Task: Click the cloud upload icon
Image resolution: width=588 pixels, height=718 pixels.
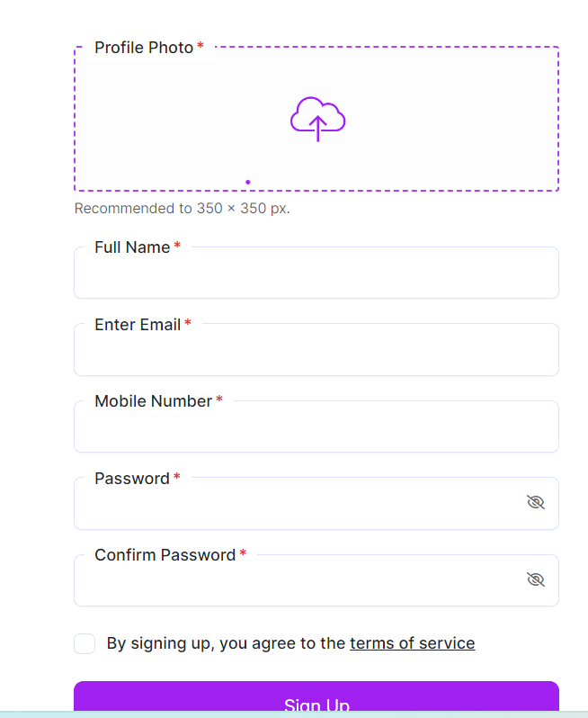Action: [317, 119]
